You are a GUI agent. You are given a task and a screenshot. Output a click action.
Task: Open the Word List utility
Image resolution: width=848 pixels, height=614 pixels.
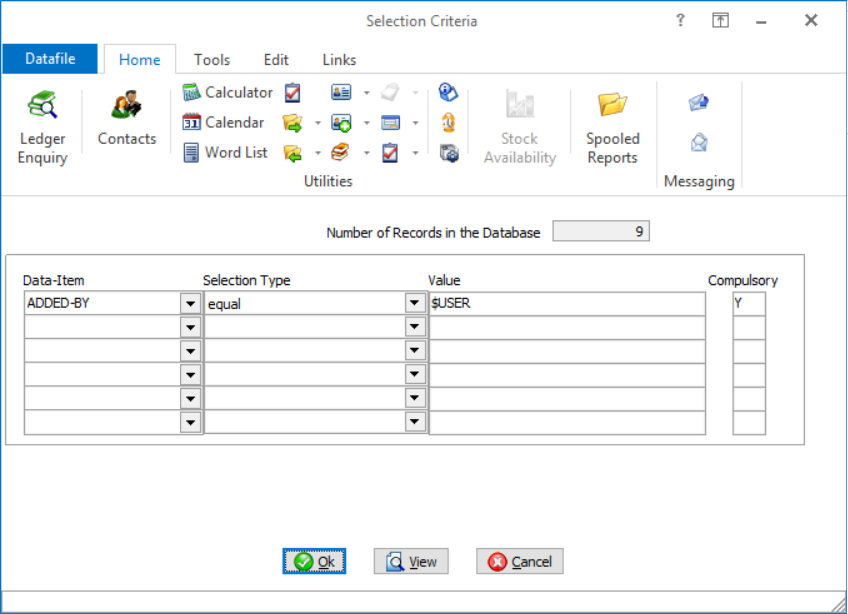click(225, 153)
